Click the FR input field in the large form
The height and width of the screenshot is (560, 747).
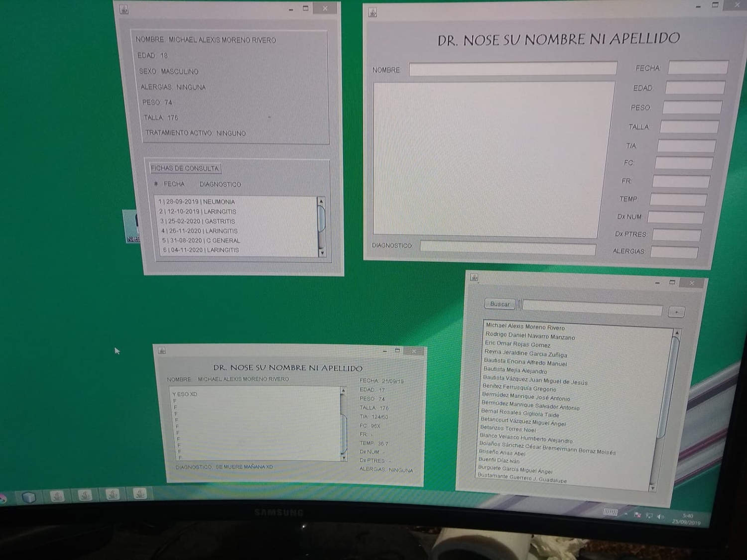[681, 181]
